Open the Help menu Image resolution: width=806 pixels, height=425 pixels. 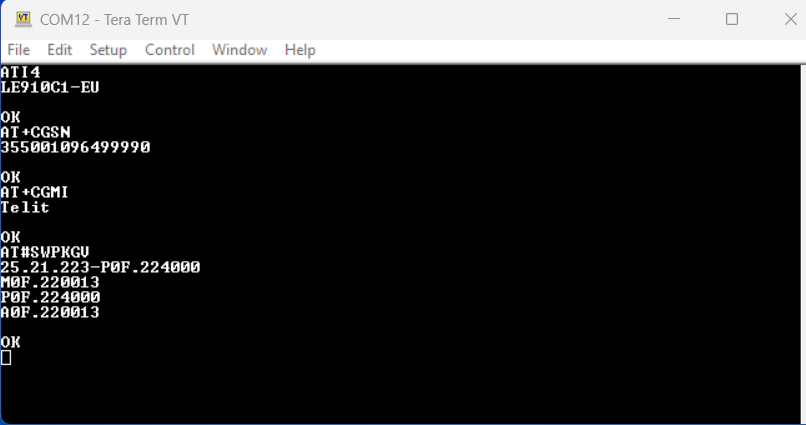pos(300,50)
